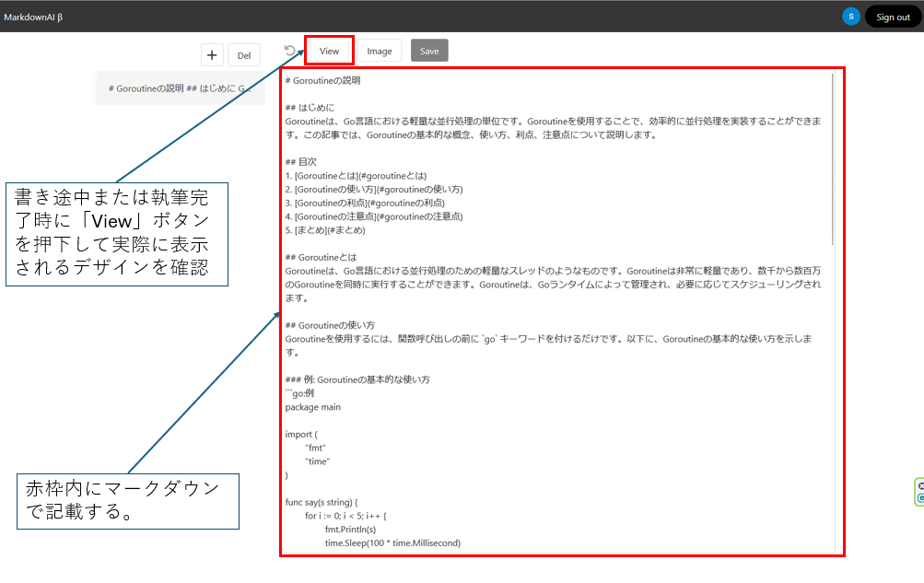Click the '# Goroutineの説明' heading line

(322, 81)
